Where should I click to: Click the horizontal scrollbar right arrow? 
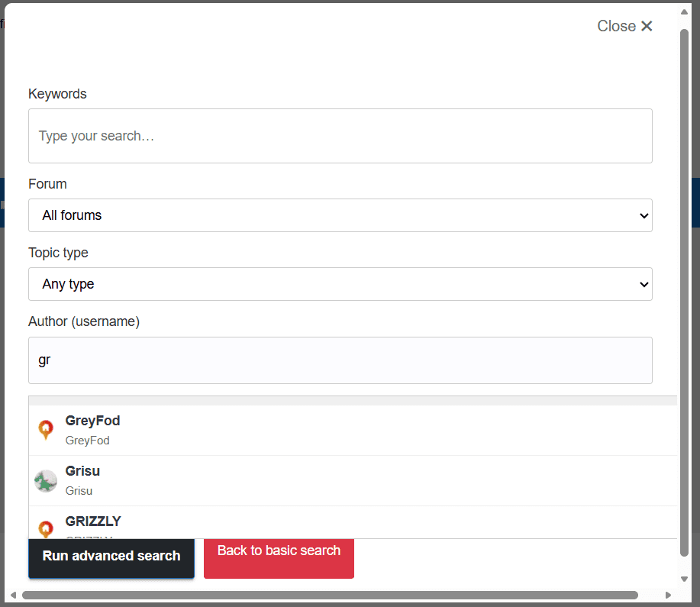pyautogui.click(x=669, y=595)
